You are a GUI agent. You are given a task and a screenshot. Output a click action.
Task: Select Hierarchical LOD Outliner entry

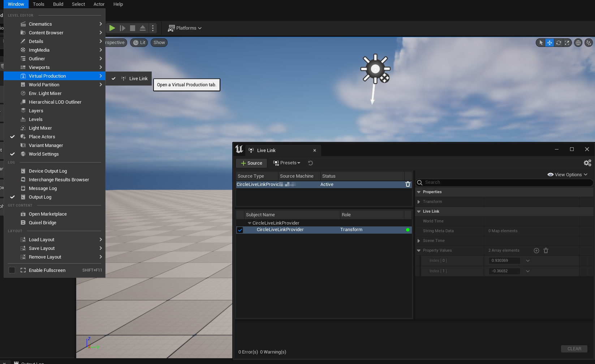54,102
